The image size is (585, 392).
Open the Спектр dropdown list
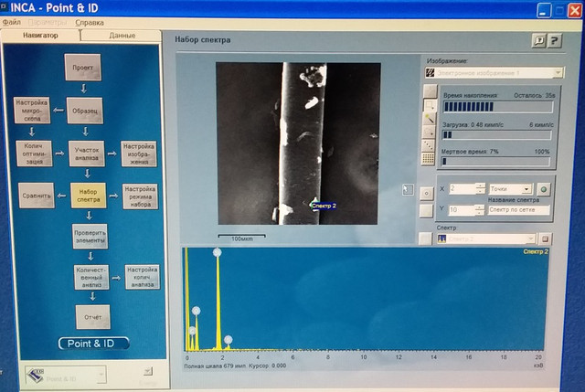[531, 238]
